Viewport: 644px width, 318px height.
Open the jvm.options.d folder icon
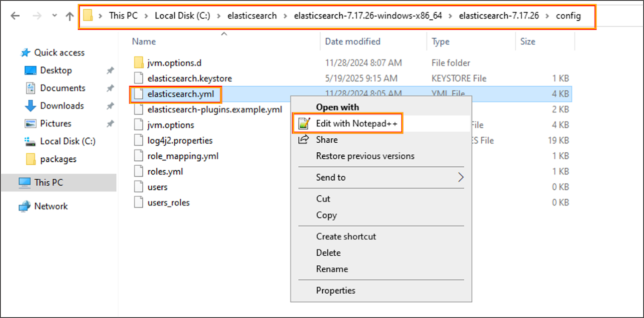coord(138,63)
